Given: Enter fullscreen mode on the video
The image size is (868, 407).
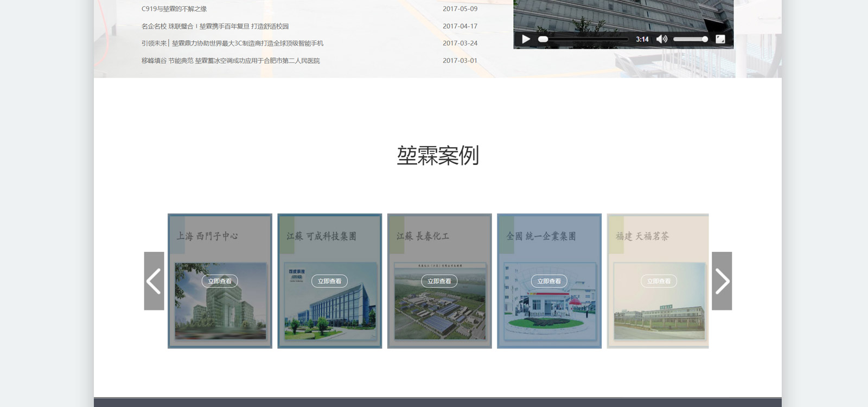Looking at the screenshot, I should point(720,39).
